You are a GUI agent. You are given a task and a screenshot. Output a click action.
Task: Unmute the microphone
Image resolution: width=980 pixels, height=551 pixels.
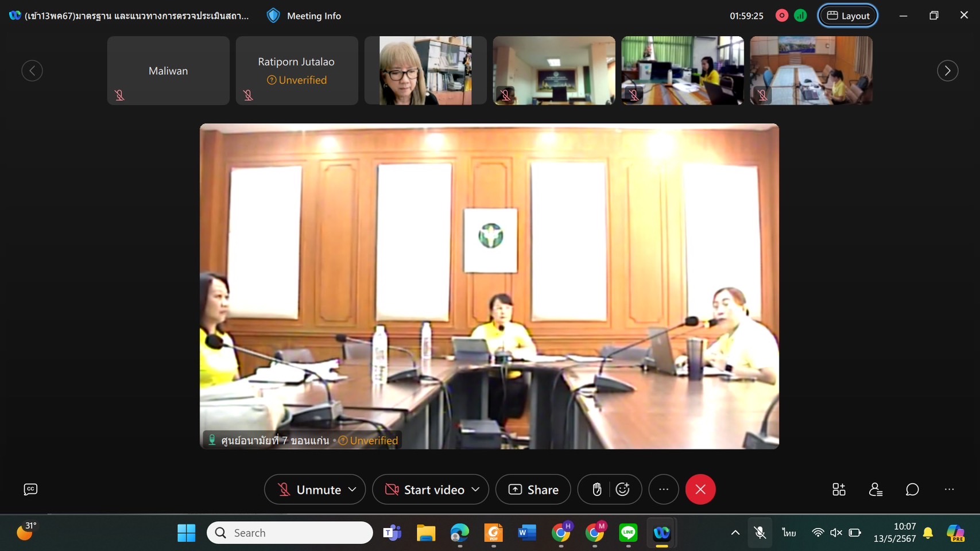click(309, 490)
